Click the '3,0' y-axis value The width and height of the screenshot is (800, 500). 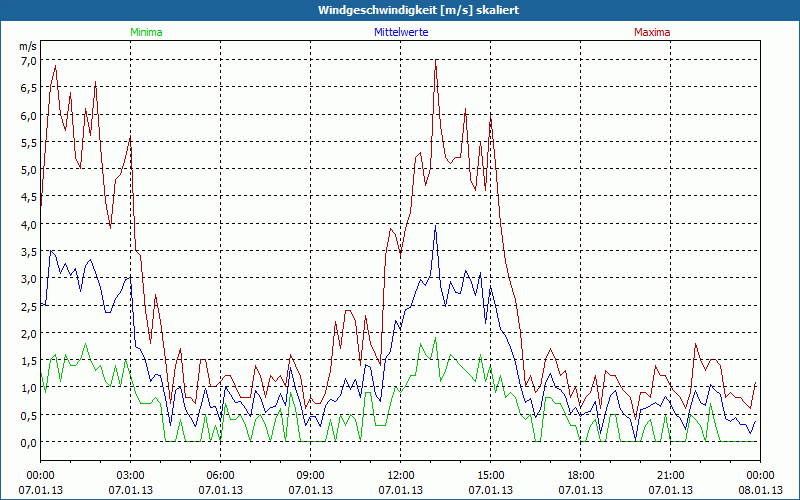pyautogui.click(x=29, y=279)
